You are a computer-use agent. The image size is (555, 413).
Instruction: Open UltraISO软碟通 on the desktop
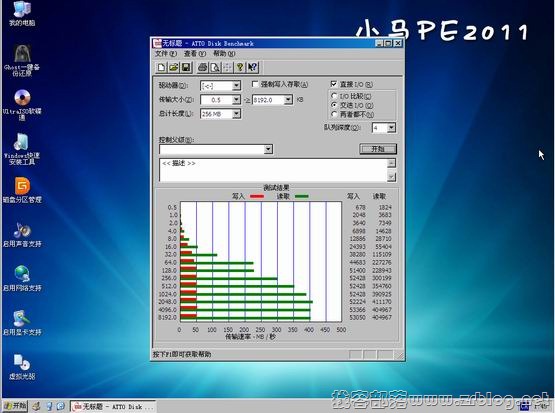point(22,105)
